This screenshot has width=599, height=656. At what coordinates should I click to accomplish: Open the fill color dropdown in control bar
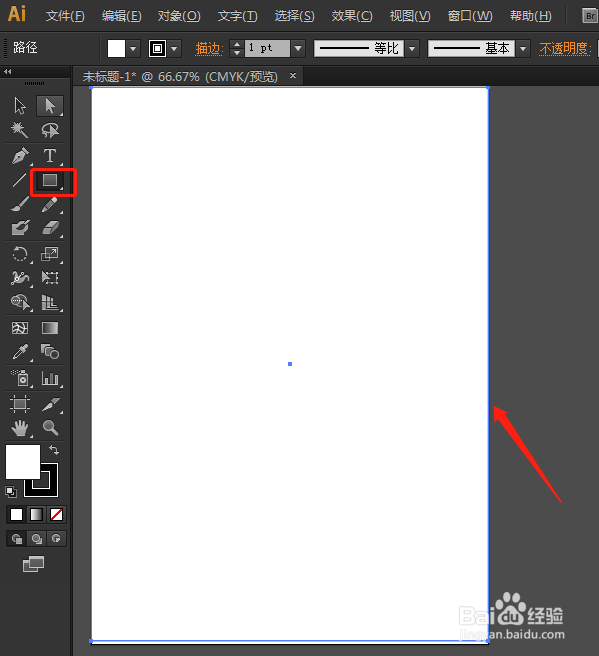tap(133, 49)
